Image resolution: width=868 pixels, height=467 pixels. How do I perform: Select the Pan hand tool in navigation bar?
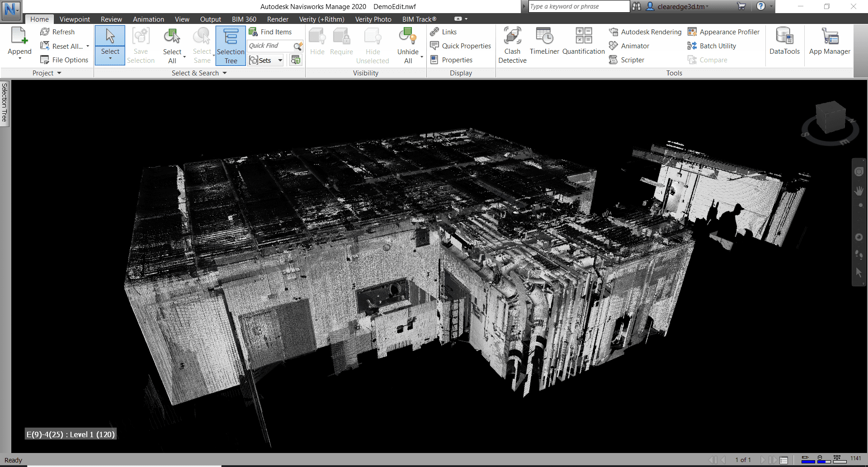[x=859, y=191]
